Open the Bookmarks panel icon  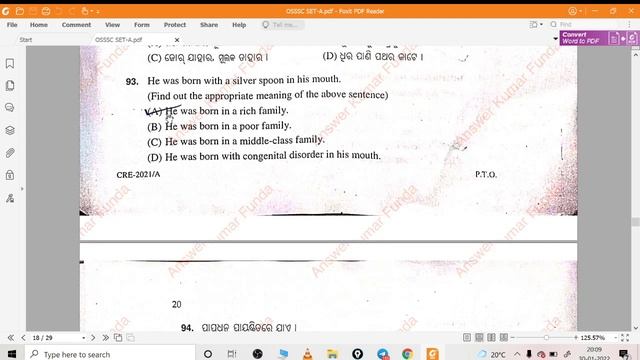(10, 63)
